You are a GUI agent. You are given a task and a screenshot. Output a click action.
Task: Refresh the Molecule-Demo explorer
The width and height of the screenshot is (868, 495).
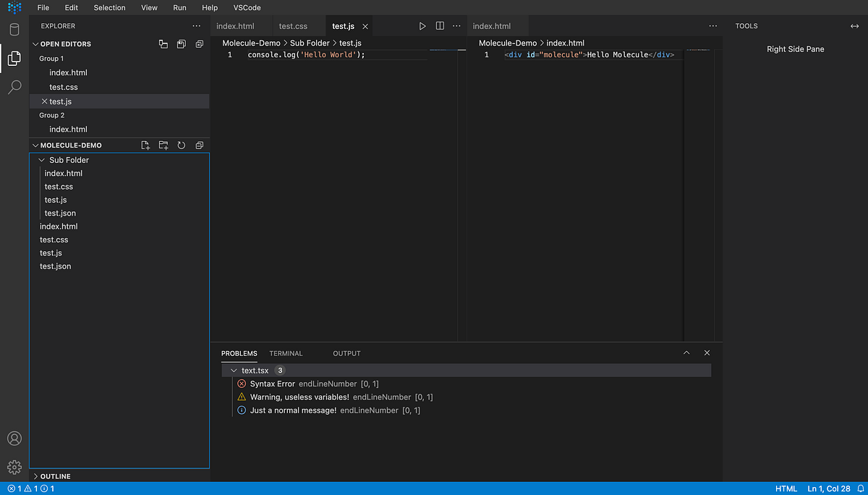pos(181,145)
